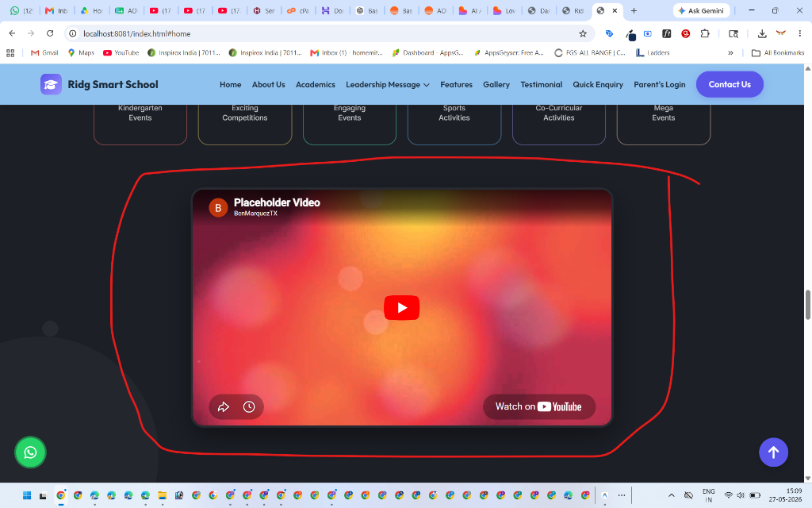Bookmark this page with the star icon
Image resolution: width=812 pixels, height=508 pixels.
583,33
